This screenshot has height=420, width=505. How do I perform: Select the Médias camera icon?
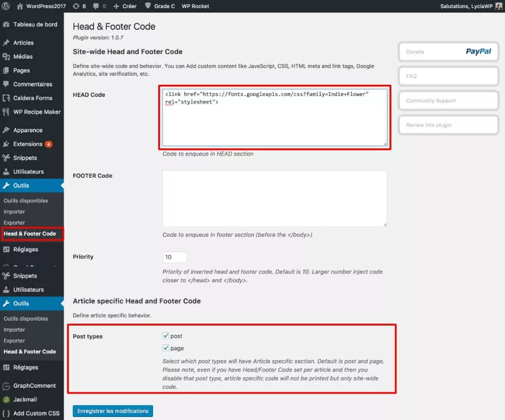click(6, 57)
